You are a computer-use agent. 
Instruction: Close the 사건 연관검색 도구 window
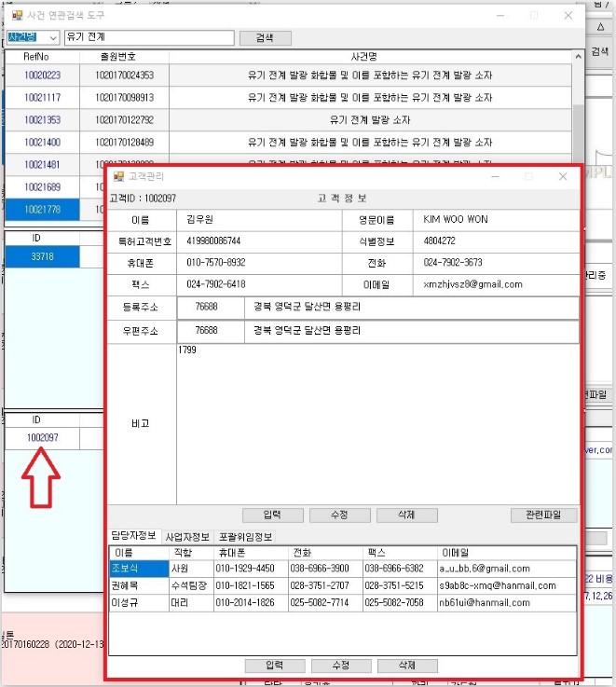pyautogui.click(x=568, y=15)
